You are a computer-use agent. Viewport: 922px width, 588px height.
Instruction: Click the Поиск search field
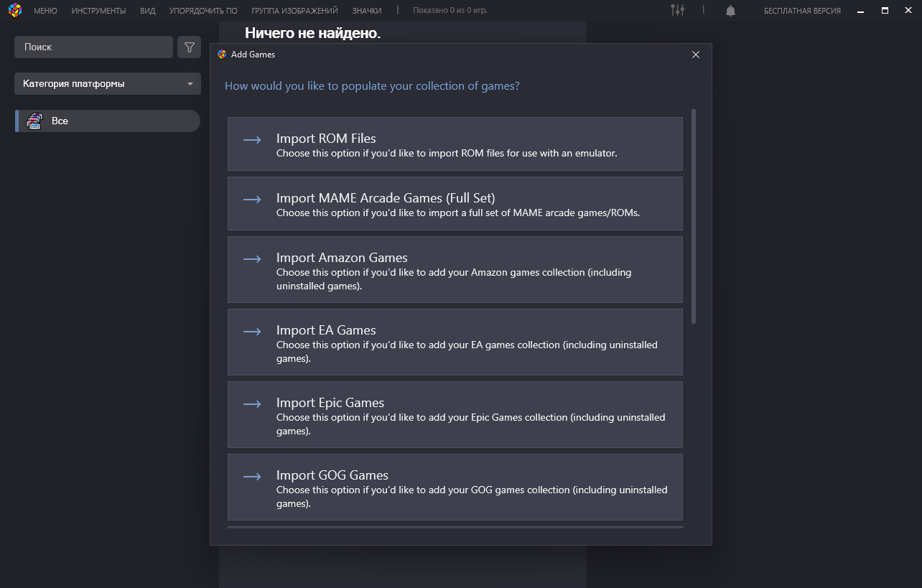[x=93, y=47]
